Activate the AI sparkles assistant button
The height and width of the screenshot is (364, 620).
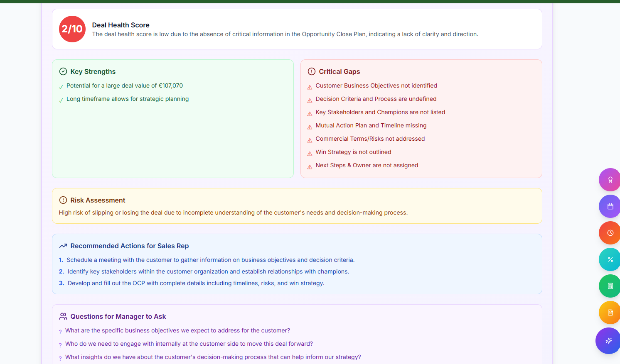[608, 341]
